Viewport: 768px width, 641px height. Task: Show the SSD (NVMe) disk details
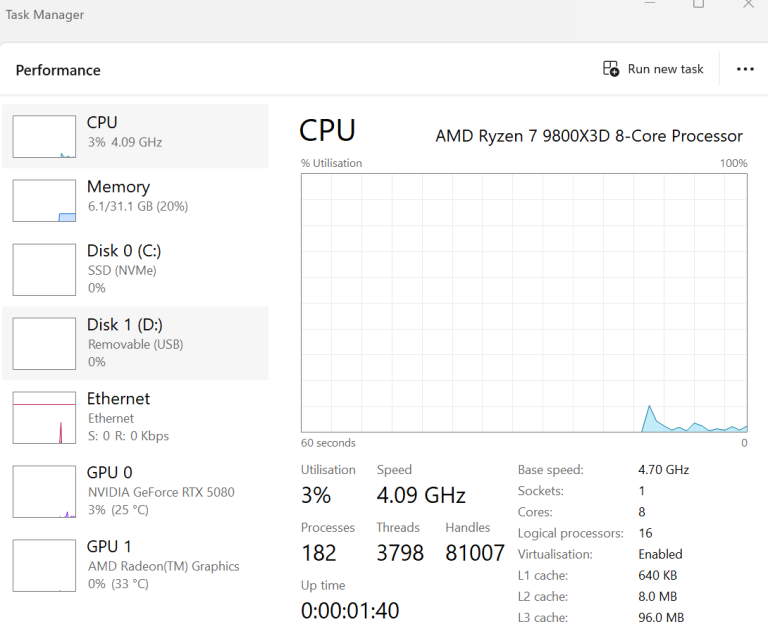pyautogui.click(x=122, y=270)
